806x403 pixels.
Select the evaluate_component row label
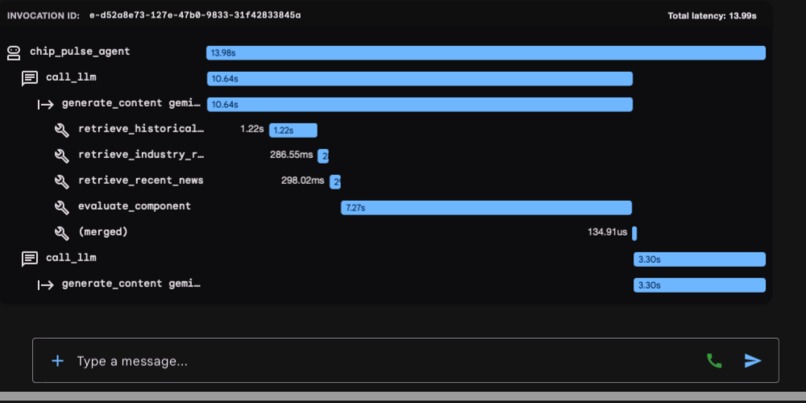[135, 206]
